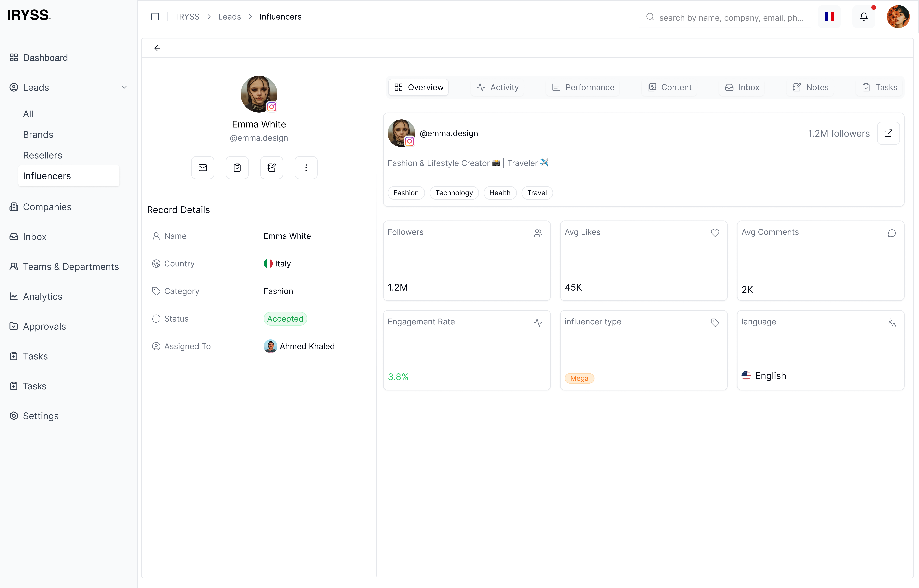Screen dimensions: 919x588
Task: Switch to the Inbox tab
Action: [x=742, y=87]
